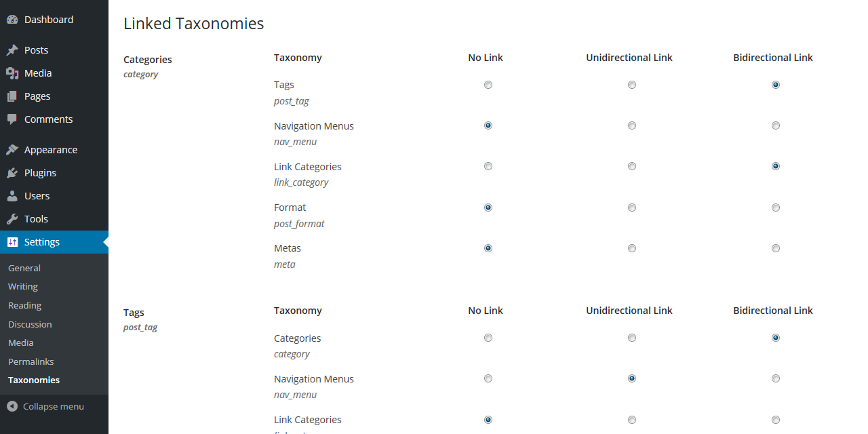Image resolution: width=868 pixels, height=434 pixels.
Task: Click the Posts pushpin icon
Action: [x=12, y=50]
